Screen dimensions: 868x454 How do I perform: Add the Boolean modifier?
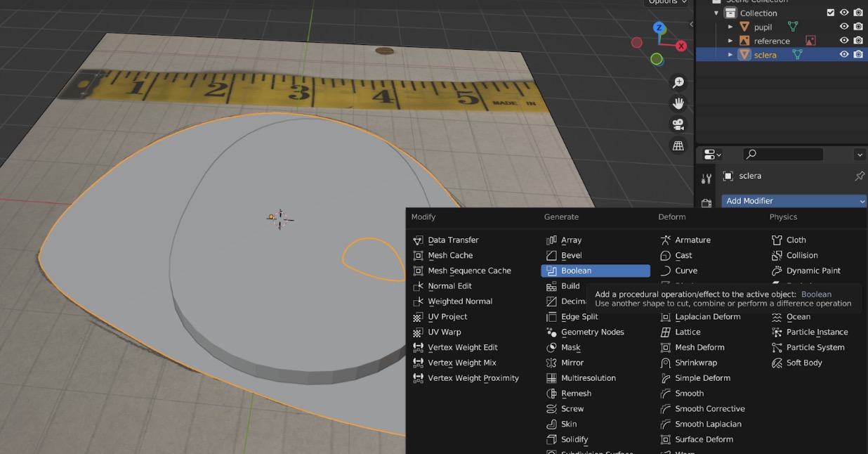[596, 271]
